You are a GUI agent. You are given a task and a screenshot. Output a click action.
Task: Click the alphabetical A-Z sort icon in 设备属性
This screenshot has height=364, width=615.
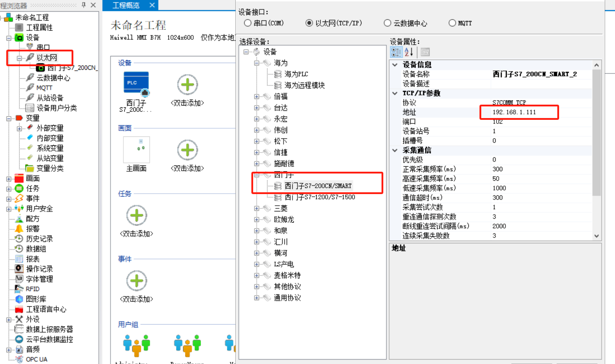tap(409, 52)
